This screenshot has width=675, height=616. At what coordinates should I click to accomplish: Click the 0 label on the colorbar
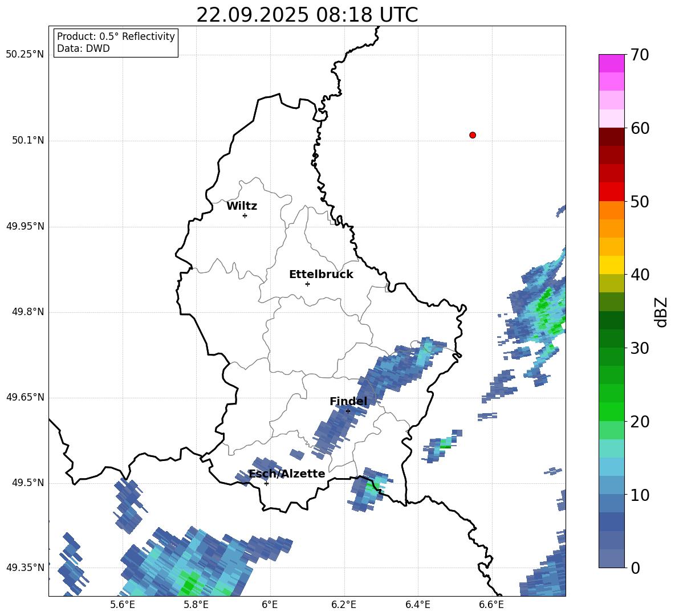635,568
